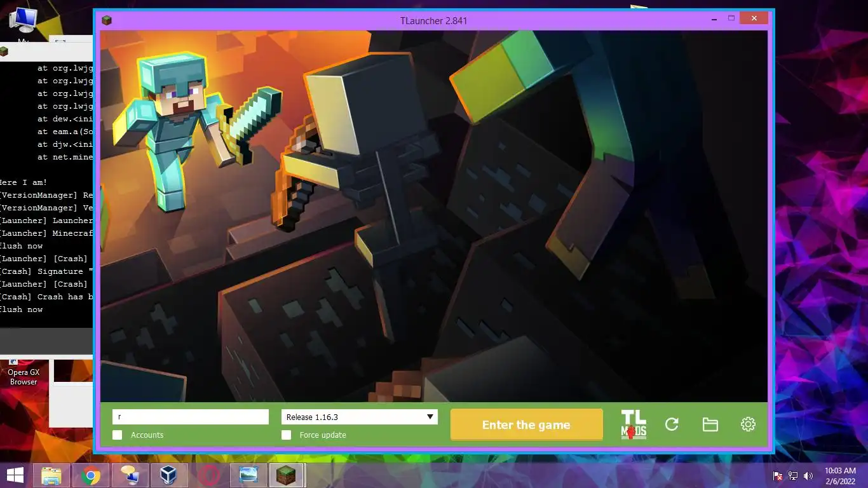
Task: Select the My Computer desktop icon
Action: [x=24, y=25]
